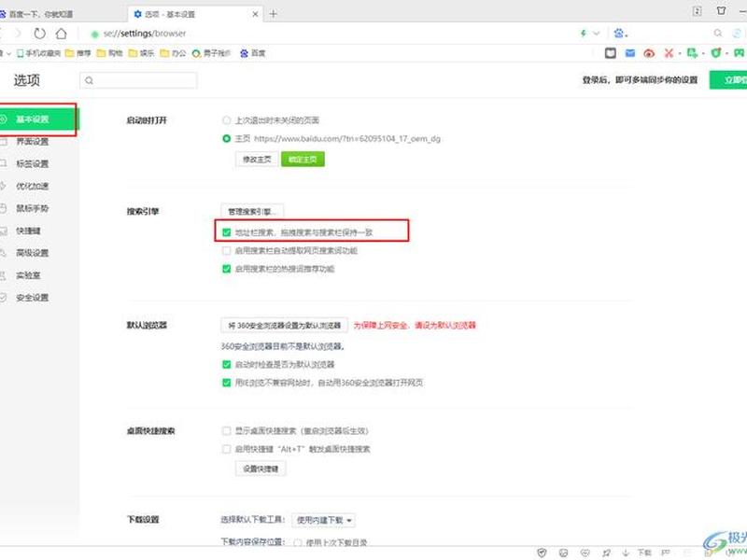The height and width of the screenshot is (560, 747).
Task: Click the green shield extension icon
Action: pyautogui.click(x=715, y=53)
